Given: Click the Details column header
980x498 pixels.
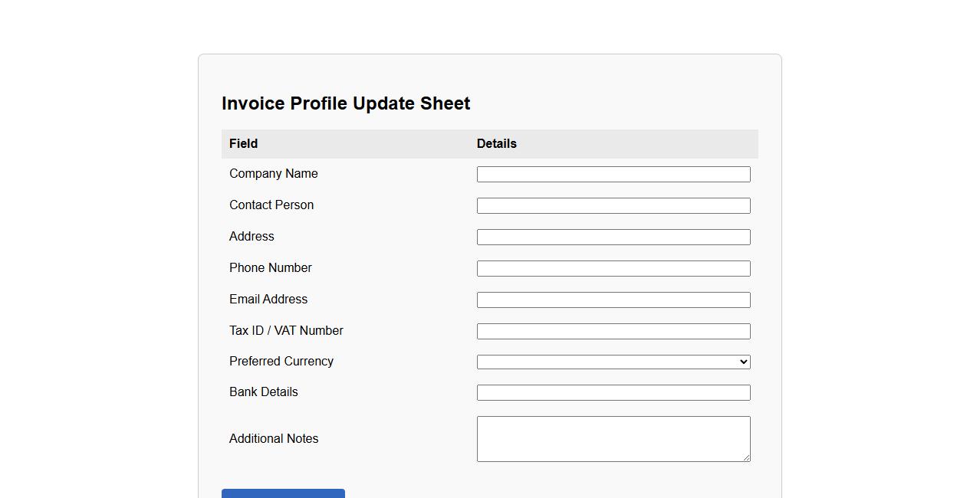Looking at the screenshot, I should [497, 144].
